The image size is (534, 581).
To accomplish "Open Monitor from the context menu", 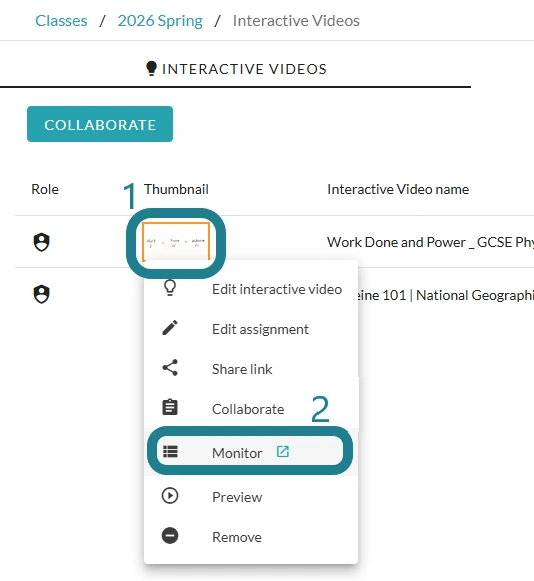I will tap(251, 452).
